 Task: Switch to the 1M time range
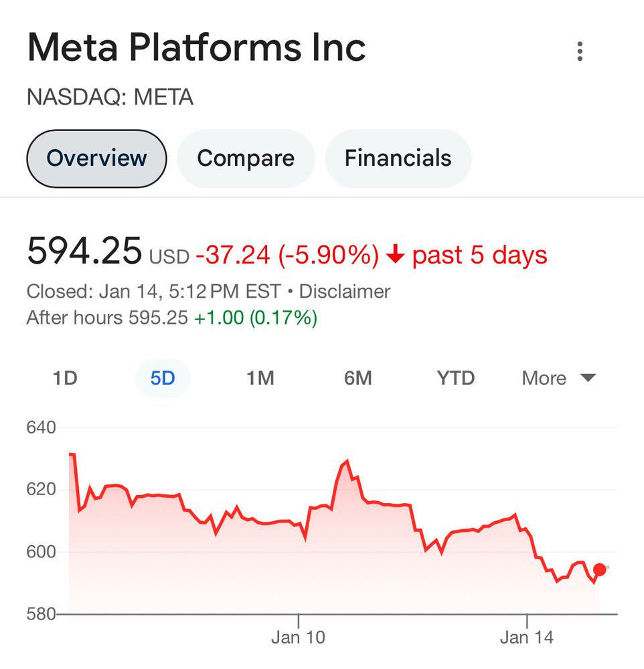click(260, 378)
